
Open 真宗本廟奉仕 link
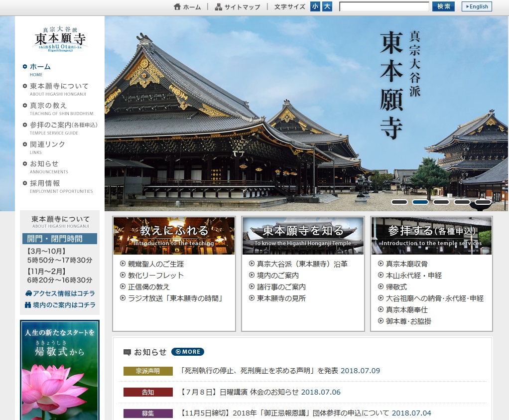click(x=407, y=310)
